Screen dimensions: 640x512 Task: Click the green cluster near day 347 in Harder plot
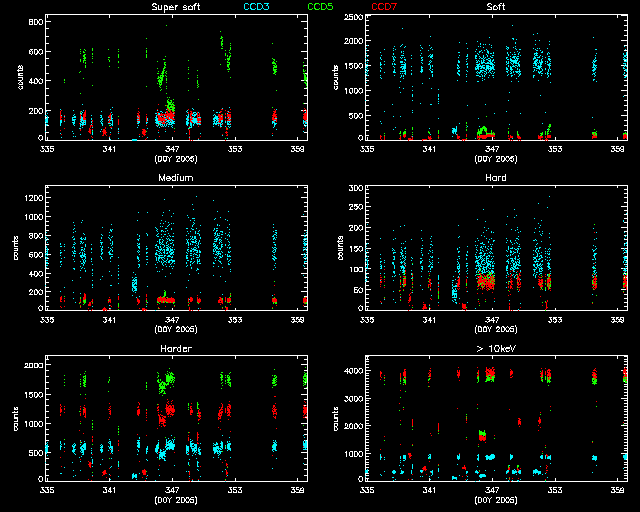pyautogui.click(x=166, y=381)
